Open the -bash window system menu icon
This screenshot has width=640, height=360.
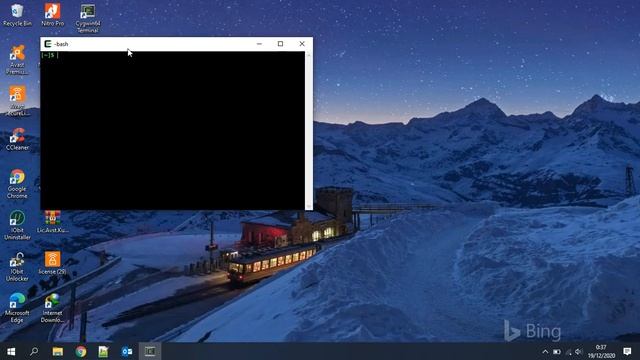[x=48, y=44]
